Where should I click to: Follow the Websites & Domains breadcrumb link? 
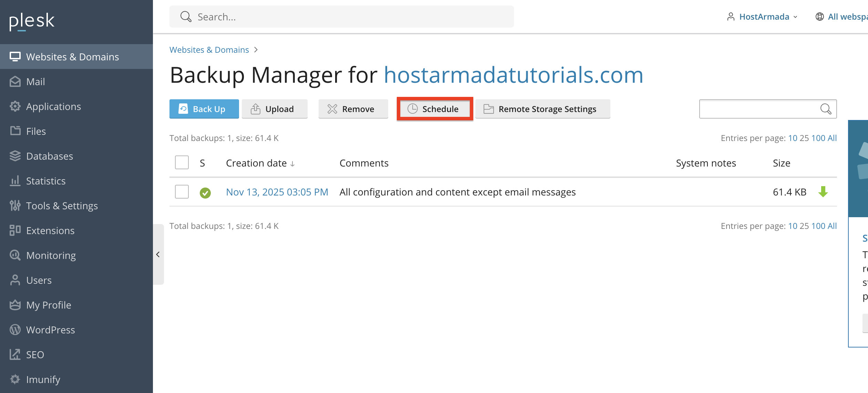click(209, 50)
